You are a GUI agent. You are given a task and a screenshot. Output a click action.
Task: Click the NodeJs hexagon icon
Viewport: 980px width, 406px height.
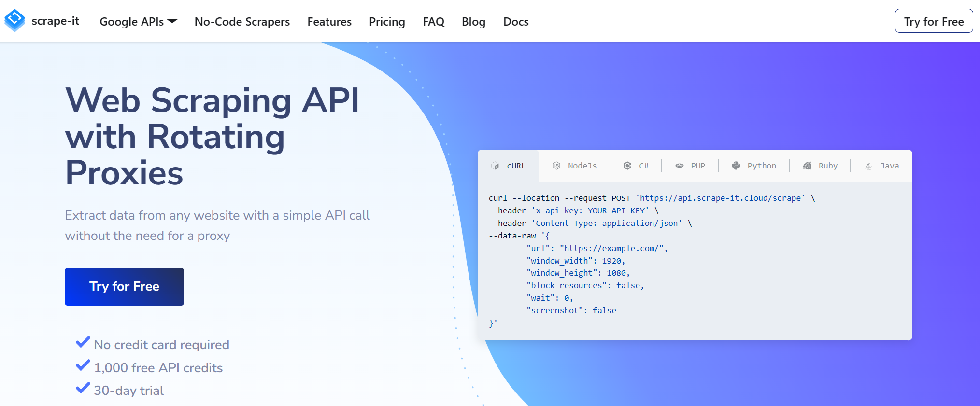point(556,166)
